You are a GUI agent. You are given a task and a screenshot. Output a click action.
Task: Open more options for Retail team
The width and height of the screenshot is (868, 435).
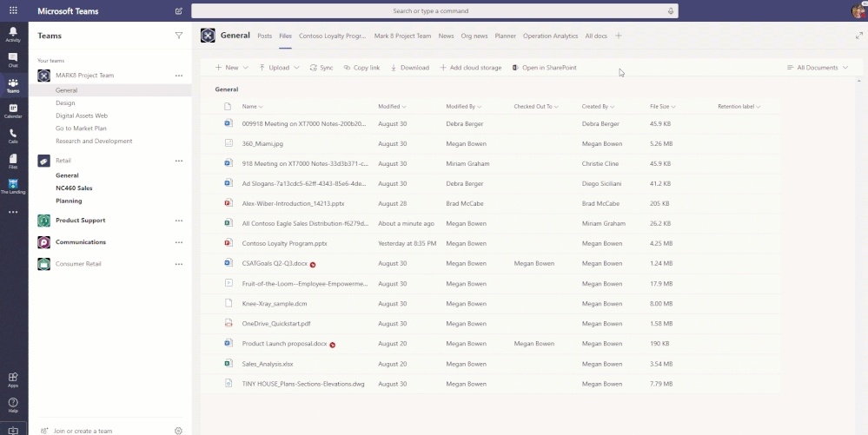(x=179, y=161)
